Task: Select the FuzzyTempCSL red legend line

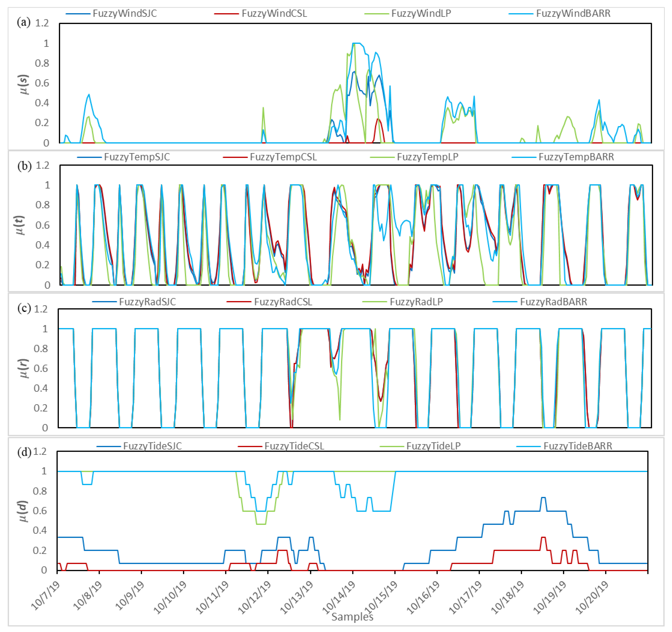Action: click(235, 157)
